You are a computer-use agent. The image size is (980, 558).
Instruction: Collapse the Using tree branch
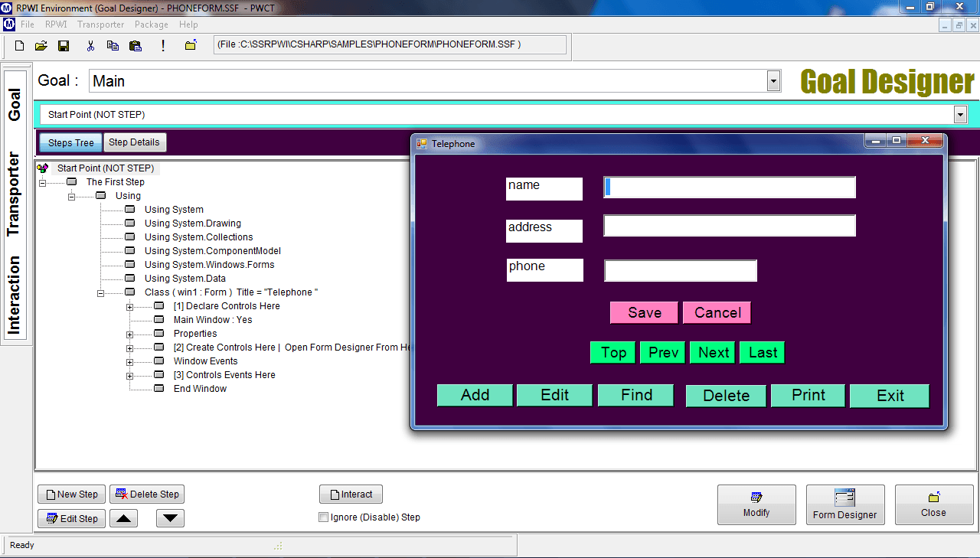click(70, 195)
